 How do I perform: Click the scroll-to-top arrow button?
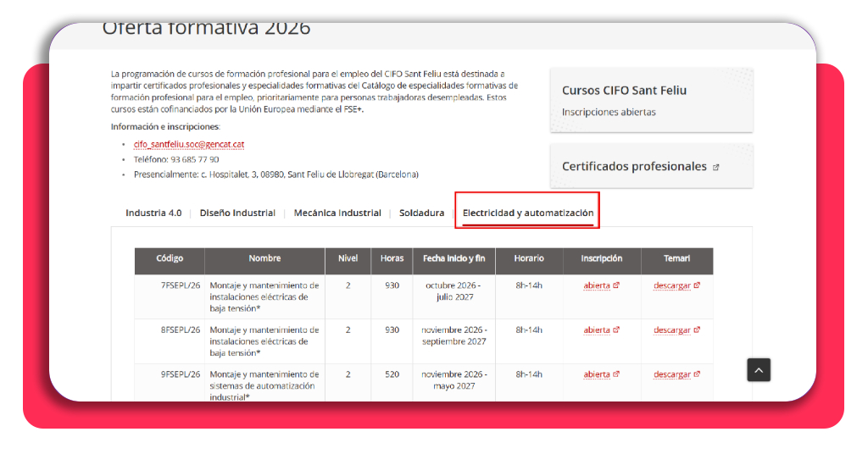click(759, 370)
